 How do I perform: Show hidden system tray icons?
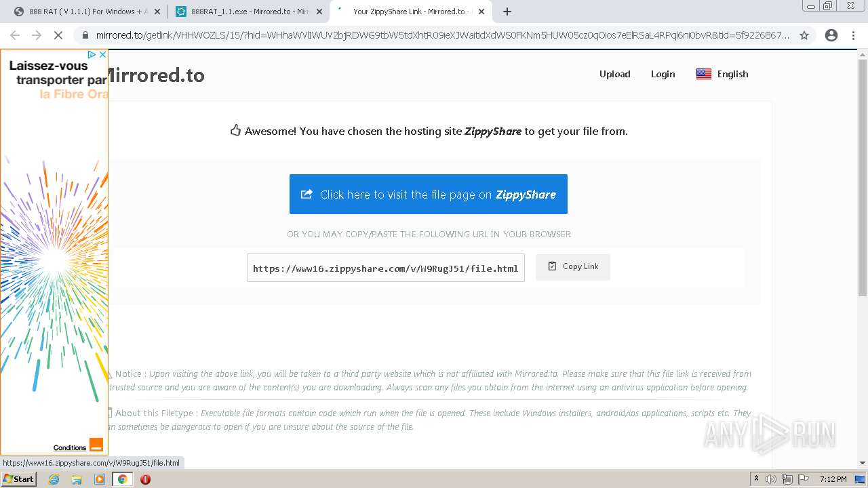[756, 479]
